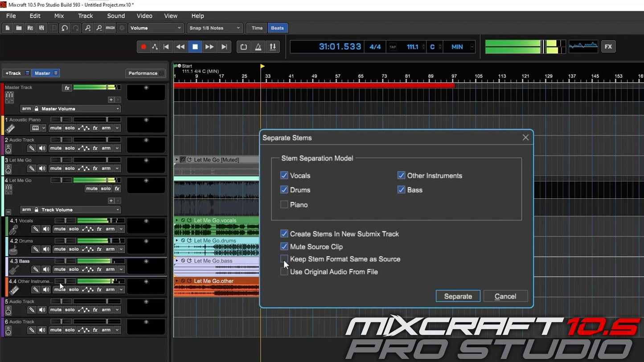Click the record button in the transport
Image resolution: width=644 pixels, height=362 pixels.
click(144, 46)
